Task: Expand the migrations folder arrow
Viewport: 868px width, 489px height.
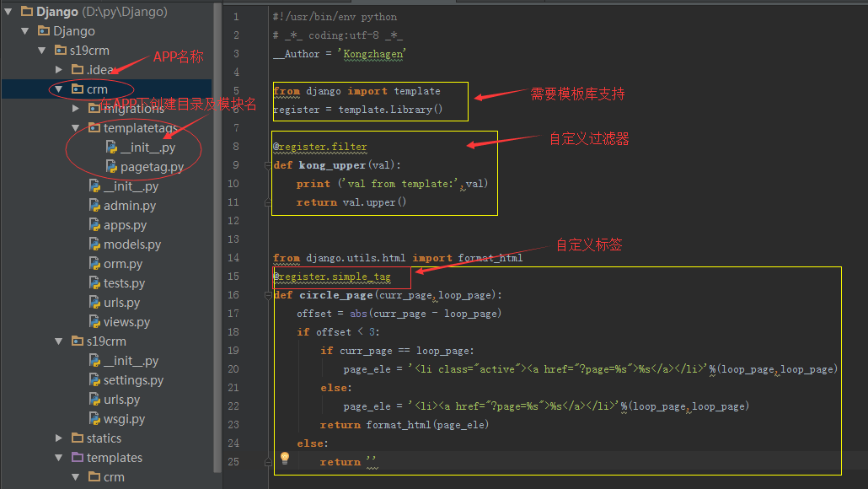Action: click(x=76, y=109)
